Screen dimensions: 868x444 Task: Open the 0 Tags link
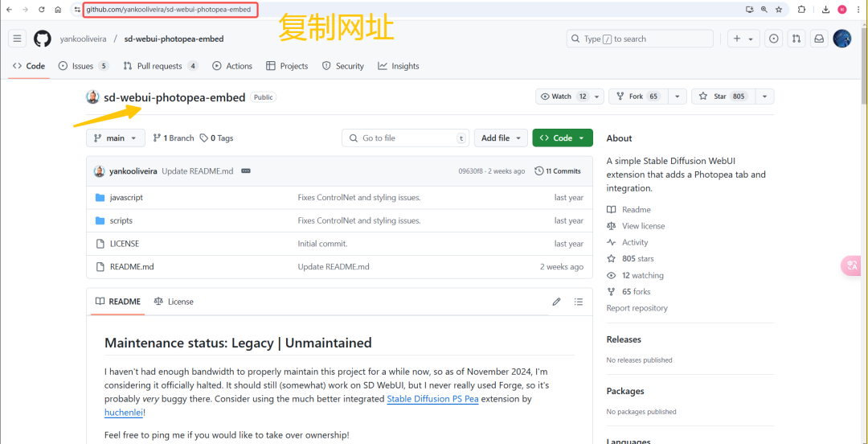point(216,138)
